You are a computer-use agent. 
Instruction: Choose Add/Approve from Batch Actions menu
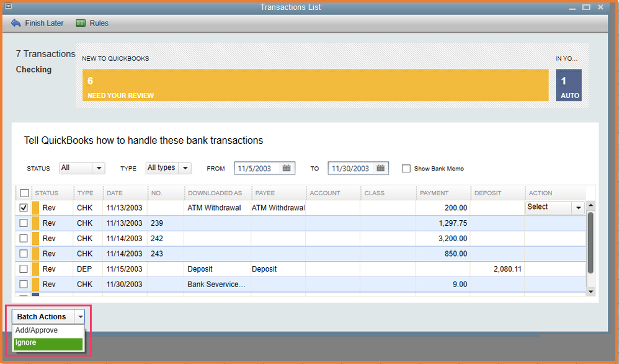48,331
